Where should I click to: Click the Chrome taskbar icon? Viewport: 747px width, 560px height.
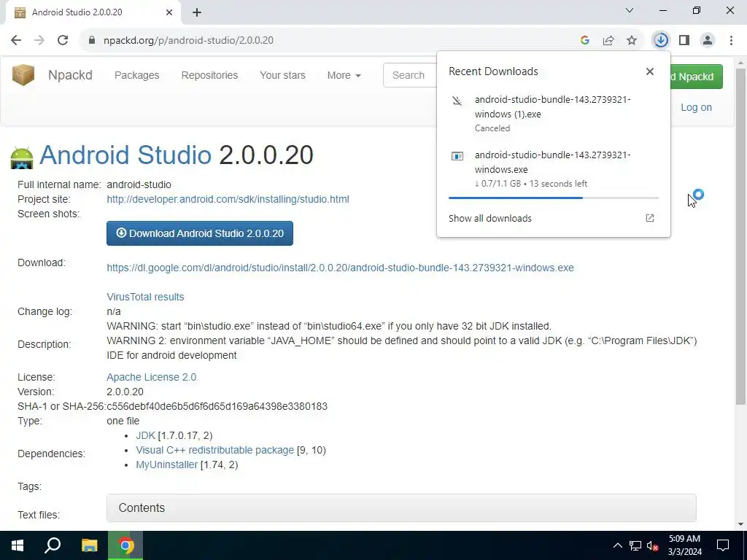[x=125, y=545]
